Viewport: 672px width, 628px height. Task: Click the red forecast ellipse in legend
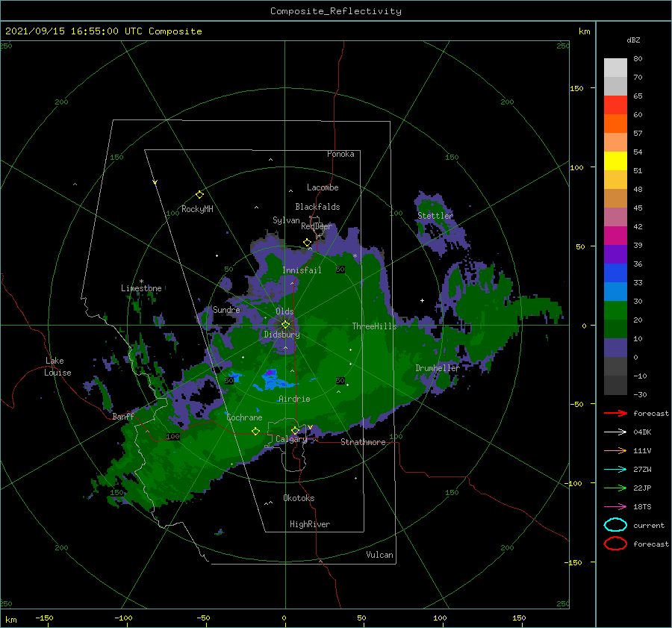point(615,544)
